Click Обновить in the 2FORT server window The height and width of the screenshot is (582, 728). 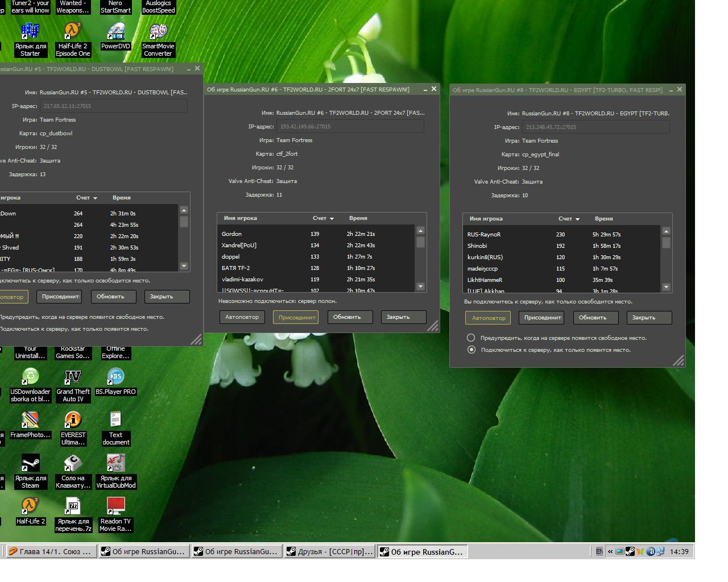coord(350,317)
